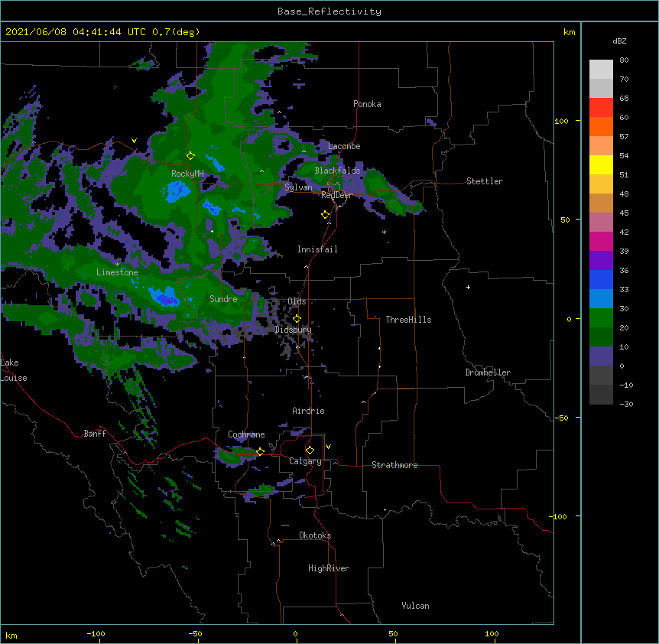Click the dBZ legend heading
This screenshot has width=659, height=644.
pos(619,41)
